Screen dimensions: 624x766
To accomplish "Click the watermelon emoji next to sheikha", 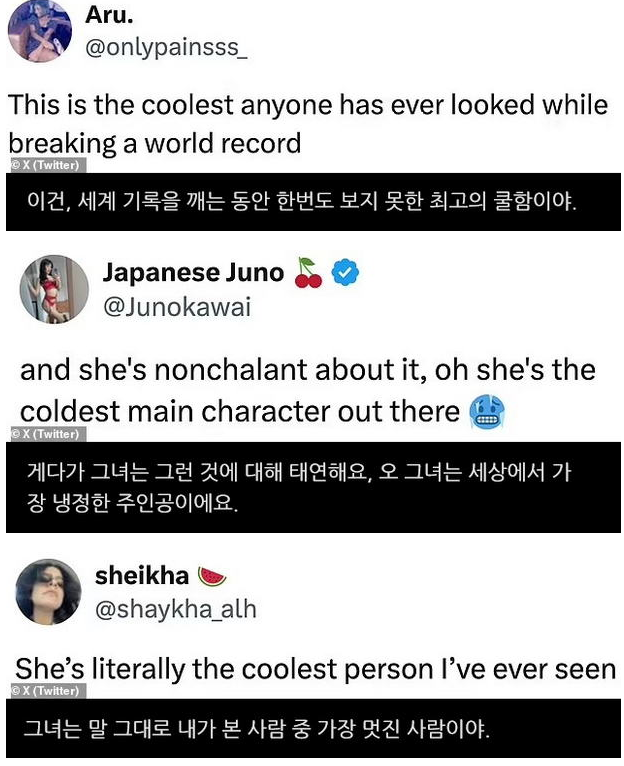I will pyautogui.click(x=212, y=576).
